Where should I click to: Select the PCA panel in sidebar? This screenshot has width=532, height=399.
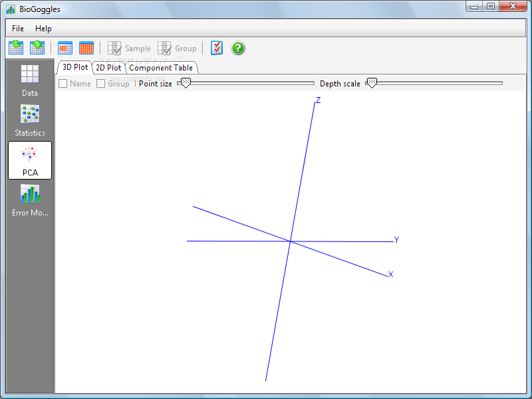(x=30, y=160)
